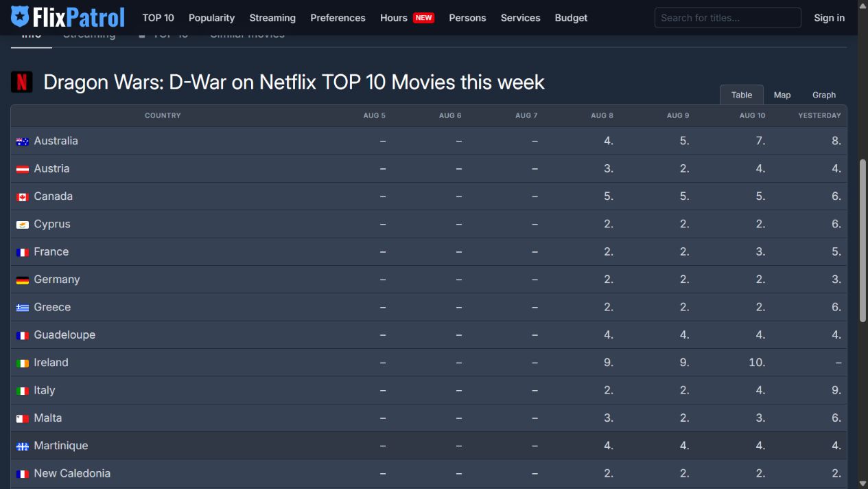Open TOP 10 in the navigation bar
868x489 pixels.
coord(159,18)
